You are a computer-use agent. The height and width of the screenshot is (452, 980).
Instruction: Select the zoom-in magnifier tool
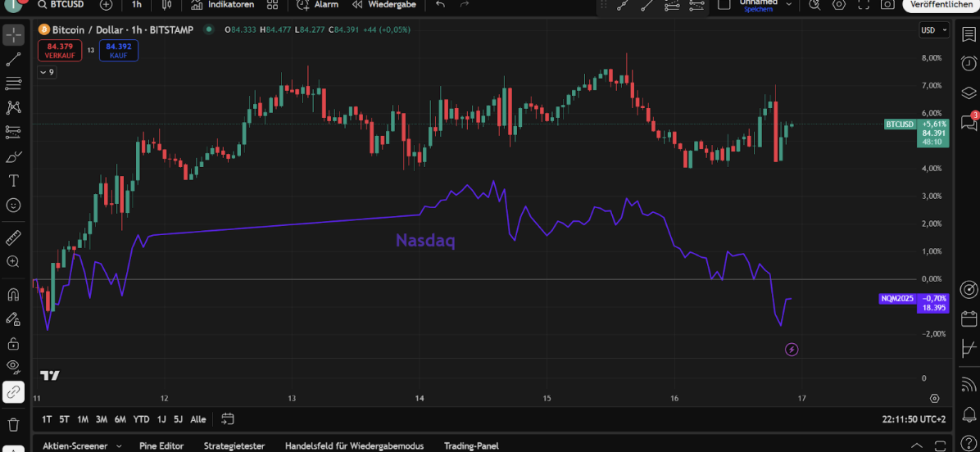[x=13, y=261]
